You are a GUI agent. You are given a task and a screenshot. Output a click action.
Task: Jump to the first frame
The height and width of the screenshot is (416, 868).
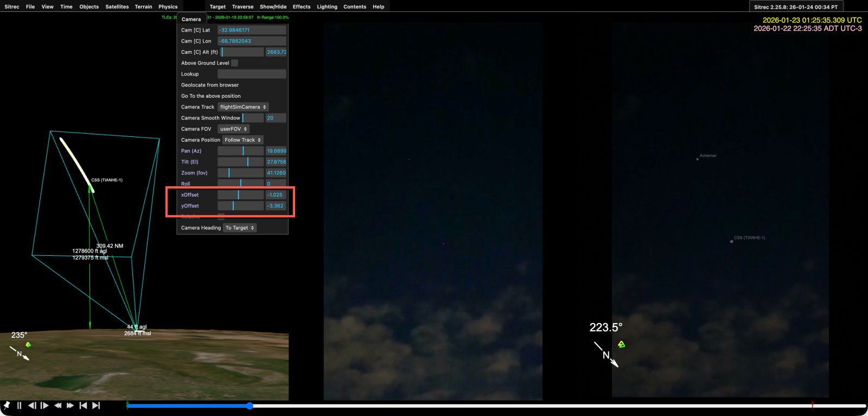tap(83, 405)
